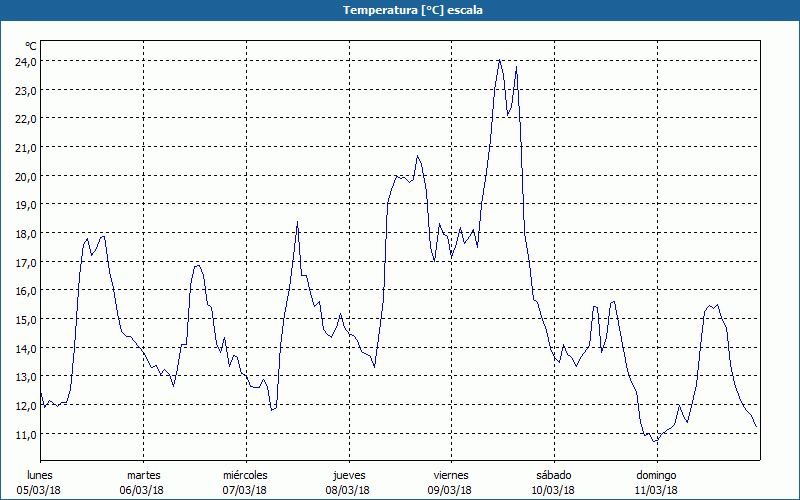Select the 'domingo' day label
The width and height of the screenshot is (800, 500).
657,474
